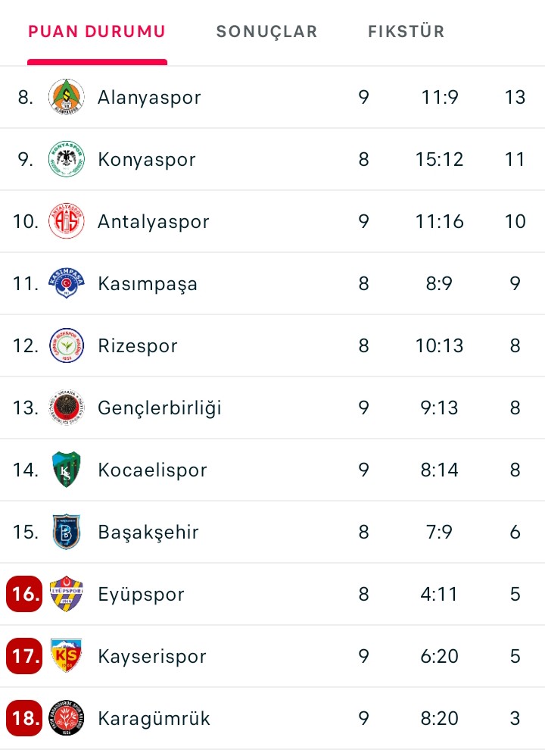Select the Eyüpspor team logo
The height and width of the screenshot is (756, 545).
[67, 594]
